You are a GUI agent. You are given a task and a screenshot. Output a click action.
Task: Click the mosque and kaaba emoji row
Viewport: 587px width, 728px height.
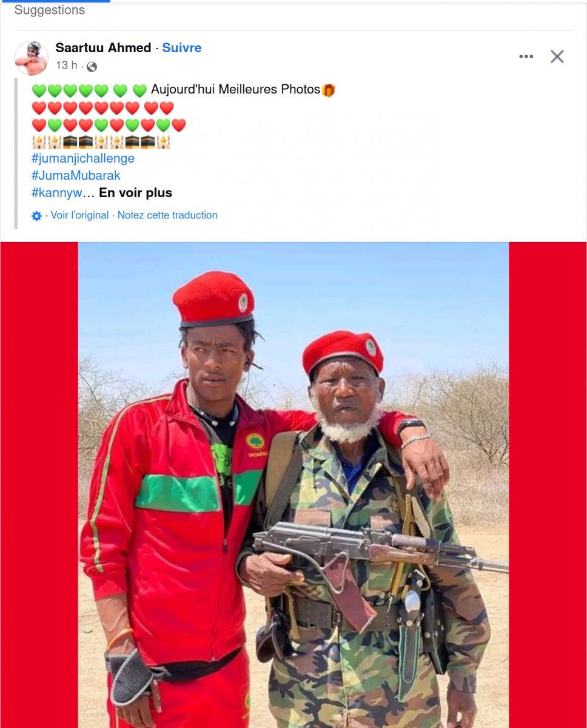[101, 143]
